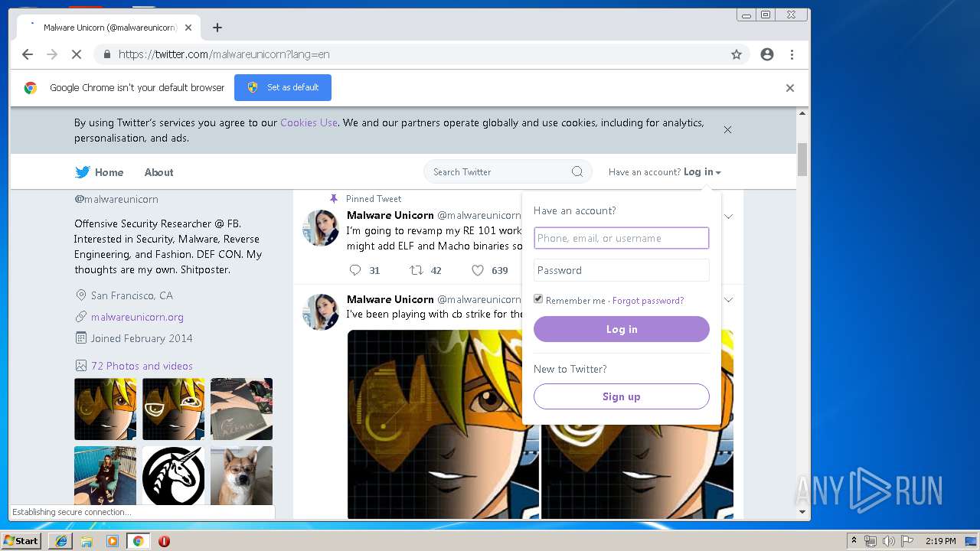Open the pinned tweet author avatar
980x551 pixels.
point(321,228)
